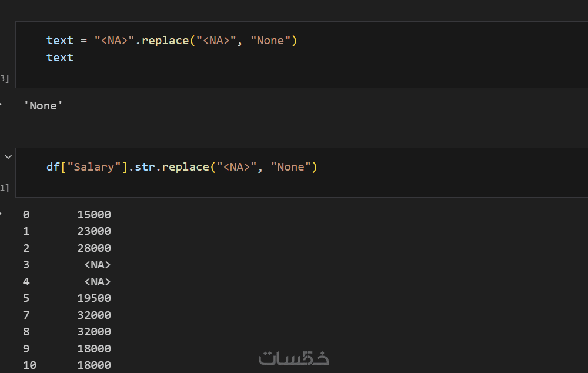Open output actions beside the 'None' output
The image size is (588, 373).
click(x=1, y=105)
